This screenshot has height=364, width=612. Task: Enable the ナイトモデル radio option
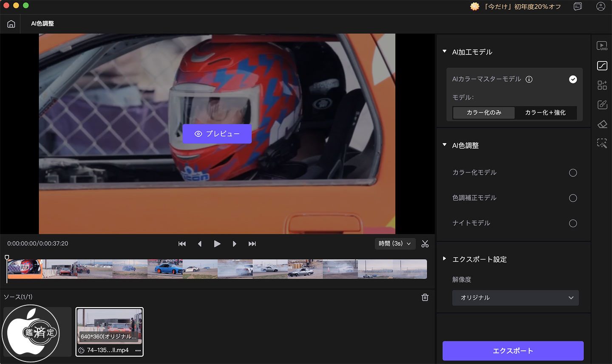tap(572, 223)
